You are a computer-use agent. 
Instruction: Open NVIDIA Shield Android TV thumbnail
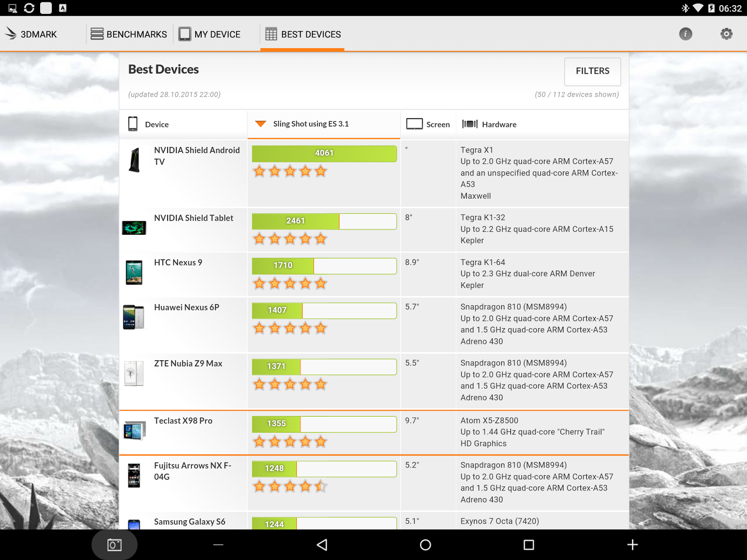[134, 160]
